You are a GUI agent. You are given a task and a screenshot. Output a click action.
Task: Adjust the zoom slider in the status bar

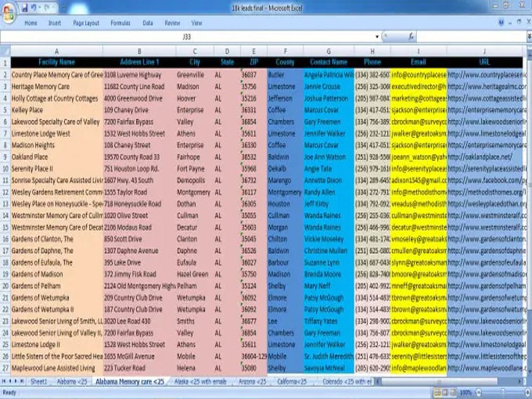point(502,392)
